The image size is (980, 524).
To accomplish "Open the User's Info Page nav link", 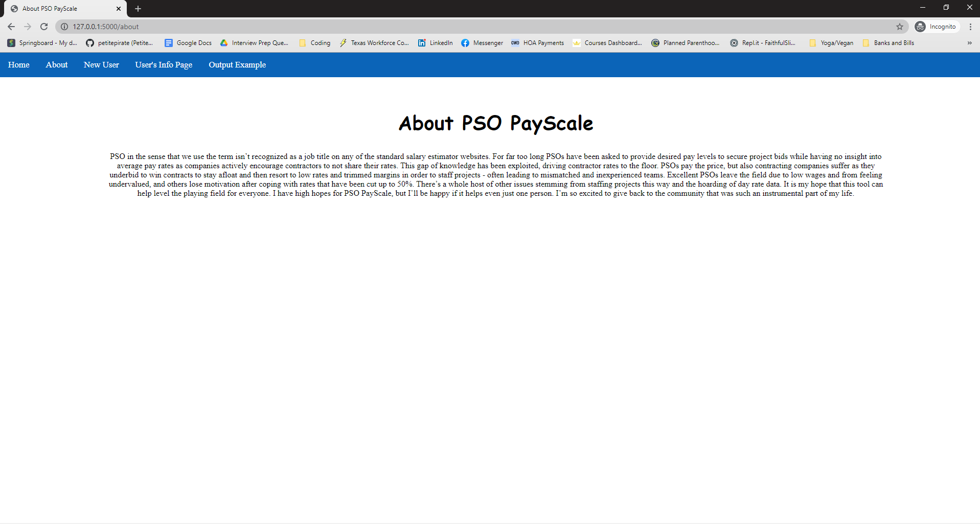I will tap(164, 65).
